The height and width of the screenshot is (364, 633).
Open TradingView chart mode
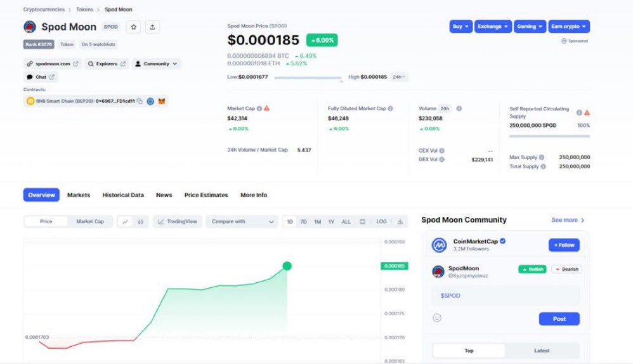[177, 221]
